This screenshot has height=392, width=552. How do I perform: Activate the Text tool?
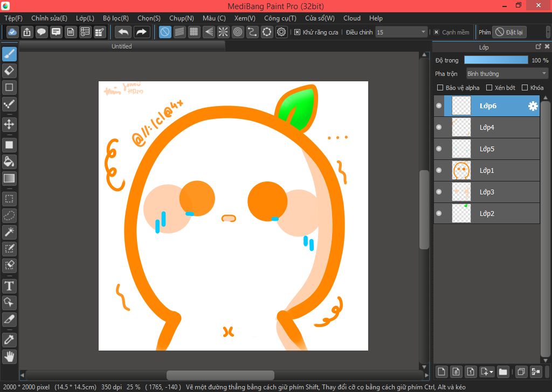coord(9,286)
